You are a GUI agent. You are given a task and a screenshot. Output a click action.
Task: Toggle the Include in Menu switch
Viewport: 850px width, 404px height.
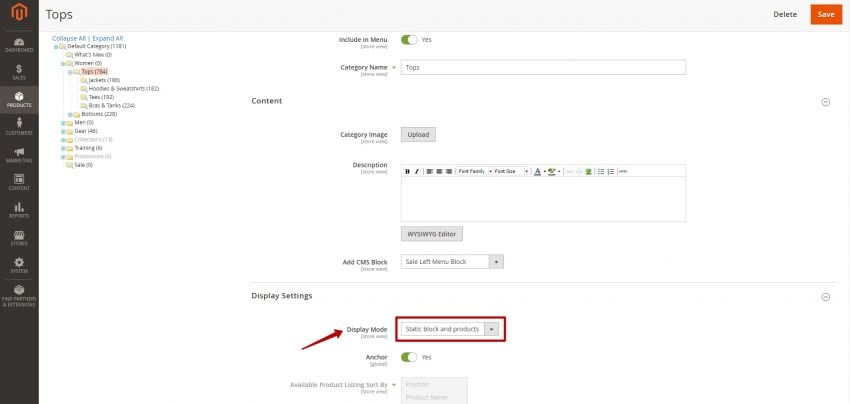pyautogui.click(x=409, y=40)
